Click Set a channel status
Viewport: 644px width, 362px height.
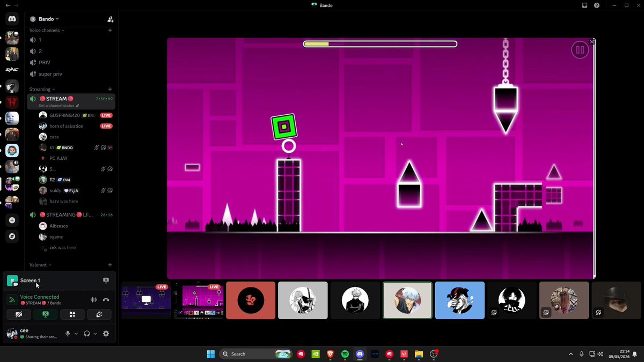pyautogui.click(x=59, y=106)
